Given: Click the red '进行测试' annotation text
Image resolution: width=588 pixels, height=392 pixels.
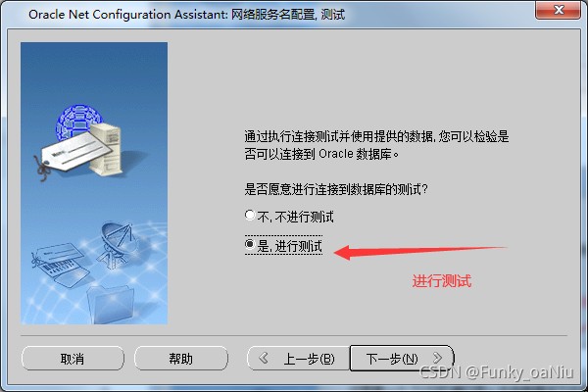Looking at the screenshot, I should tap(441, 280).
